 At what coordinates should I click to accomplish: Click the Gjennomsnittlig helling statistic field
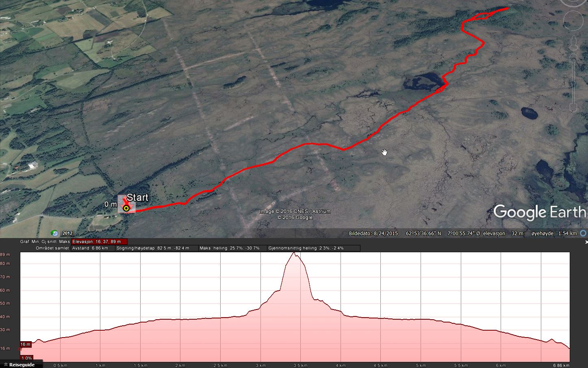click(313, 248)
